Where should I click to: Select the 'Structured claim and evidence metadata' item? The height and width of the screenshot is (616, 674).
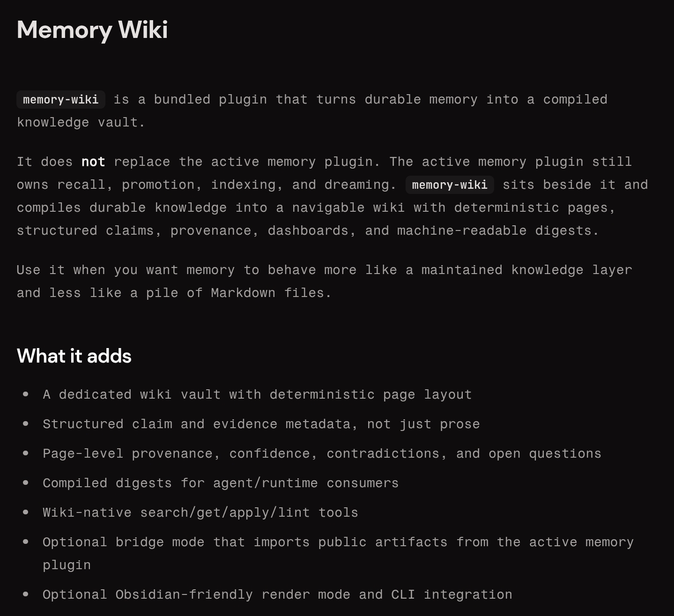[261, 424]
